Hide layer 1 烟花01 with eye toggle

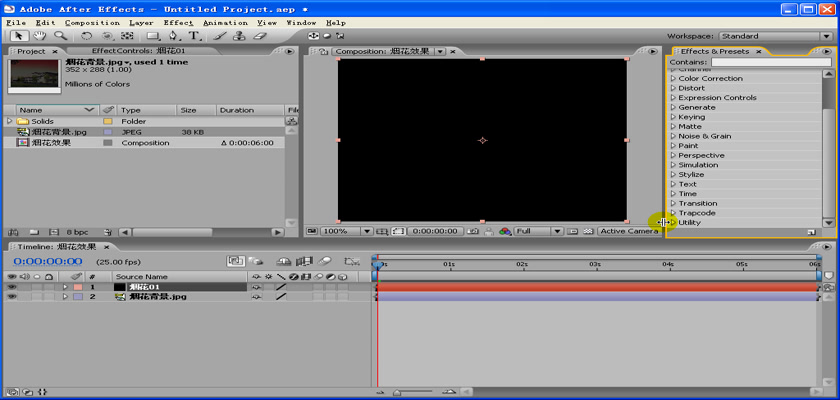(x=12, y=287)
